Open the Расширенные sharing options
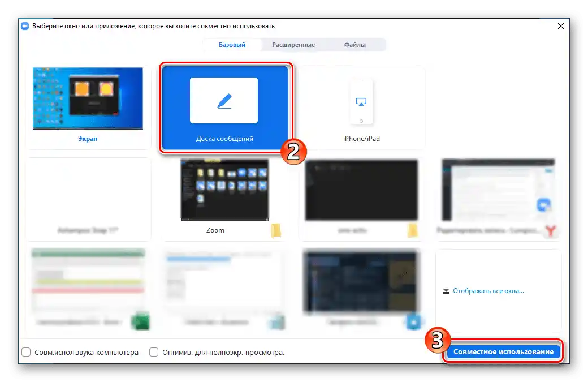The image size is (588, 382). [x=292, y=44]
